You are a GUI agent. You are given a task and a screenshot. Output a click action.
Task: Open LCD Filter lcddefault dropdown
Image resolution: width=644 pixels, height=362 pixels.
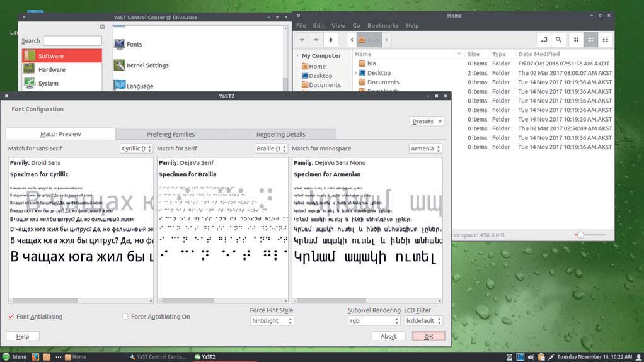[x=423, y=320]
